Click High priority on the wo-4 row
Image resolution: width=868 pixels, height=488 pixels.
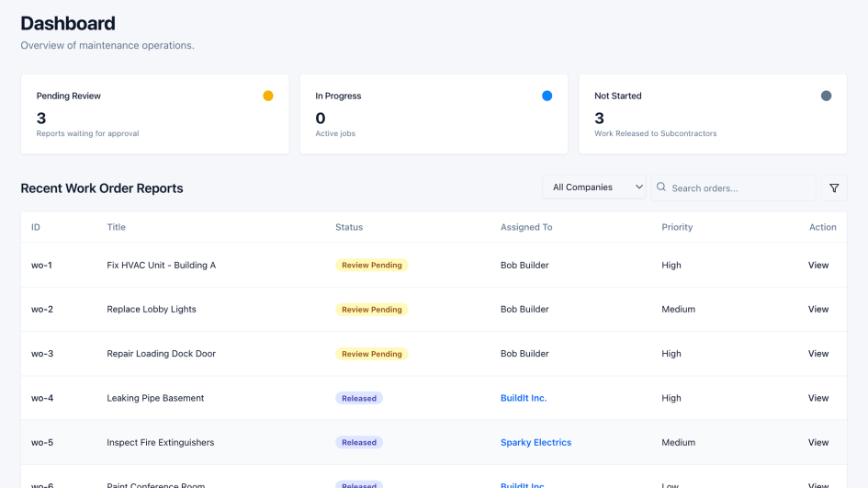point(671,398)
